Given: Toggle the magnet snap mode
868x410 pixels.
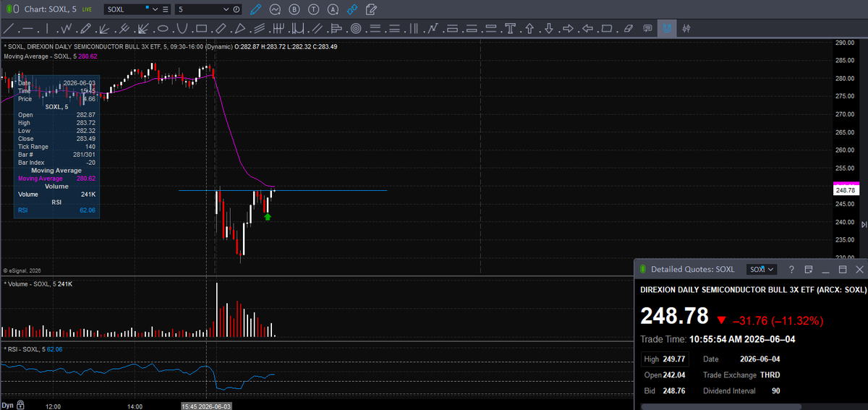Looking at the screenshot, I should coord(667,28).
